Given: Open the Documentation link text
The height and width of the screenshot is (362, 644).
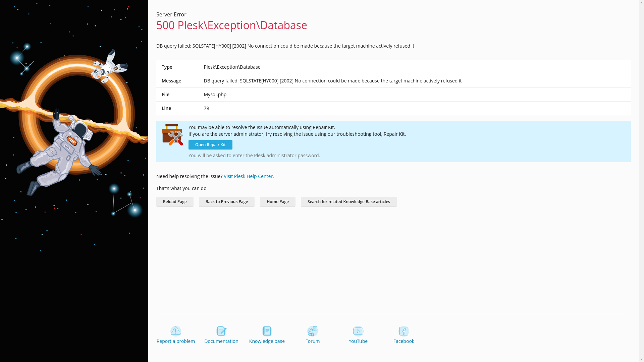Looking at the screenshot, I should click(221, 341).
